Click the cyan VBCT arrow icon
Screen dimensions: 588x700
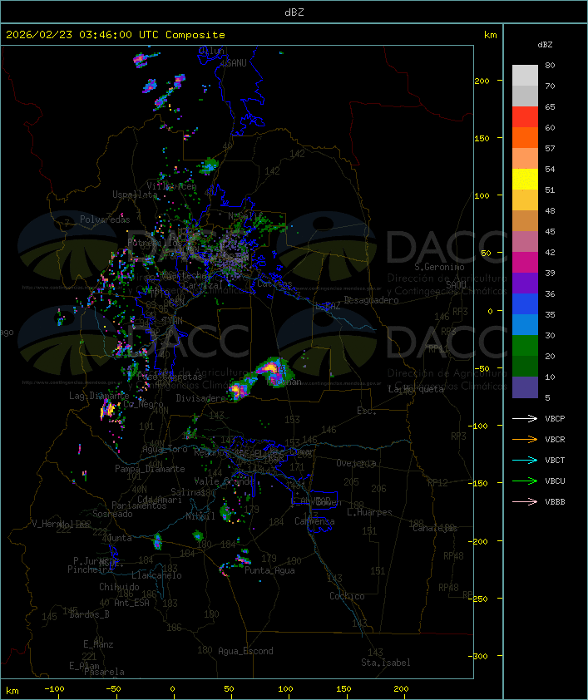[525, 461]
